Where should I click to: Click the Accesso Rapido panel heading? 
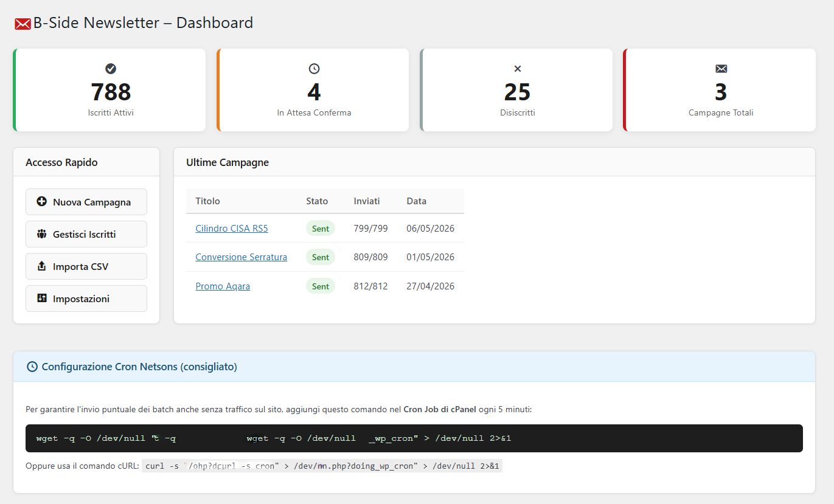61,162
